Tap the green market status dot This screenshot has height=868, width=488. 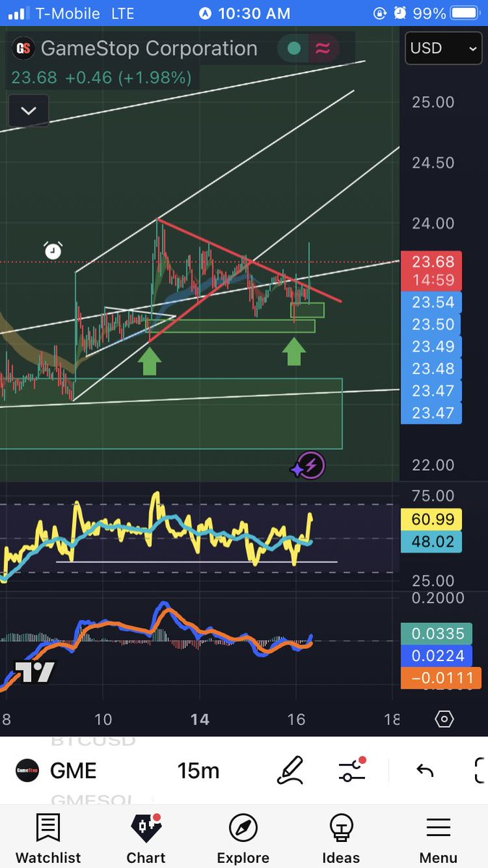coord(294,49)
